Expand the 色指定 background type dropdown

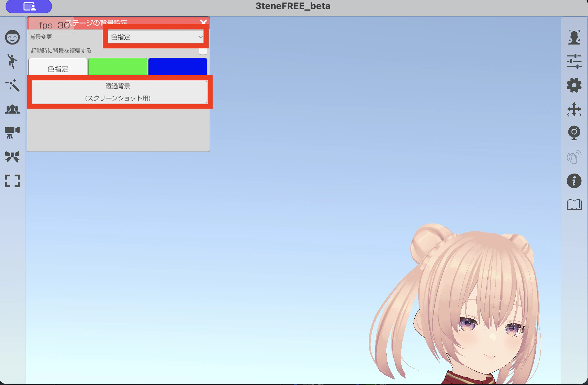coord(156,37)
